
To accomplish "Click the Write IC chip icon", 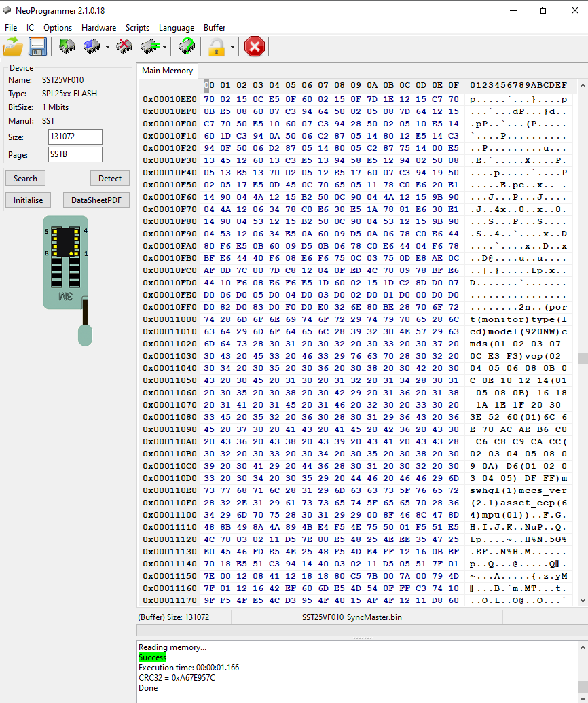I will coord(92,46).
